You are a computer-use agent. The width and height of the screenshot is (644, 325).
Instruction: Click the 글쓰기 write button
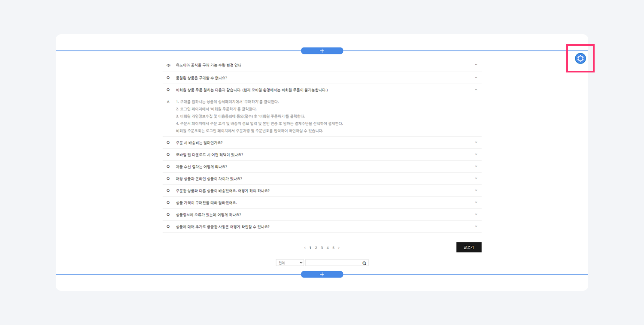pos(468,247)
